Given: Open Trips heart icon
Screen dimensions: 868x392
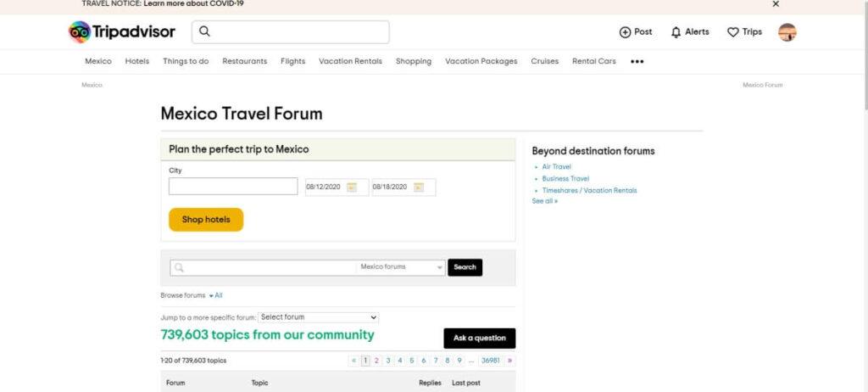Looking at the screenshot, I should (x=744, y=32).
